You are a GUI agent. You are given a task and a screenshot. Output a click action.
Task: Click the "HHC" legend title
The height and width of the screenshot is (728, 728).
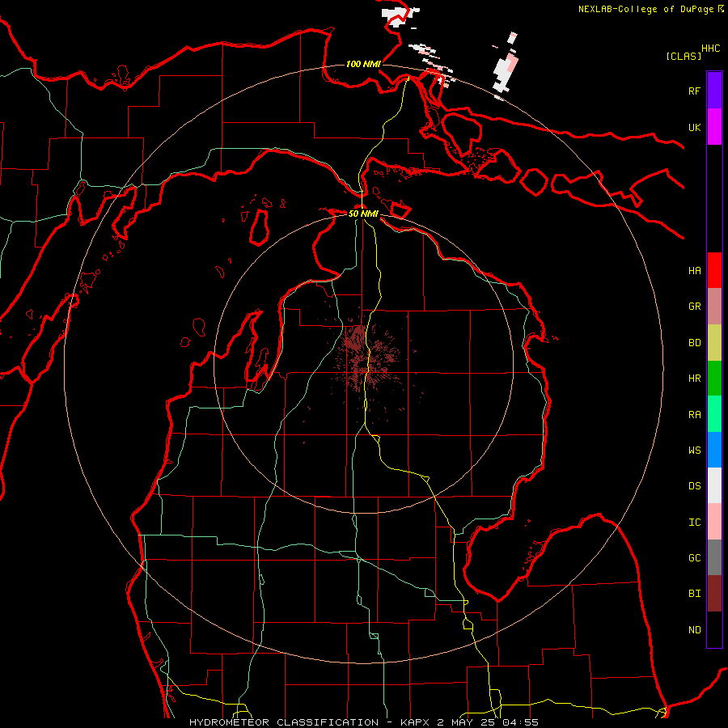point(711,49)
